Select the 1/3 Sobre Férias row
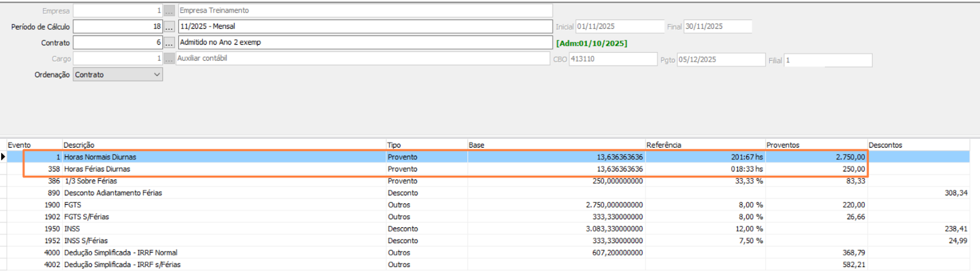This screenshot has width=980, height=280. tap(91, 181)
